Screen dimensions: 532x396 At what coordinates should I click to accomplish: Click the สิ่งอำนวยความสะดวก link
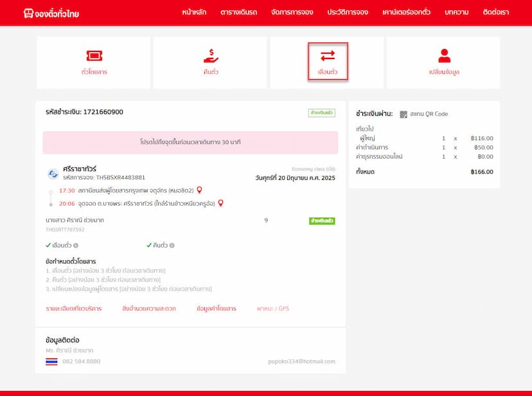pyautogui.click(x=148, y=309)
